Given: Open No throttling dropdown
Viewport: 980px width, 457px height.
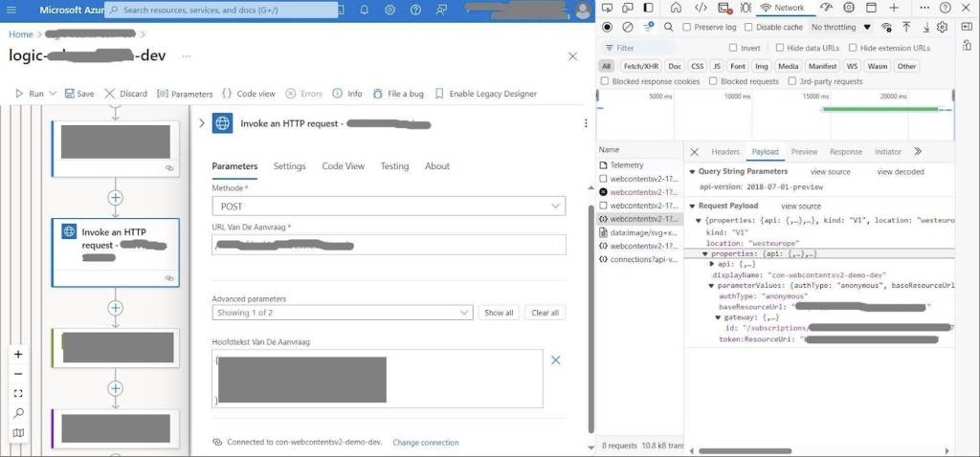Looking at the screenshot, I should pyautogui.click(x=840, y=28).
